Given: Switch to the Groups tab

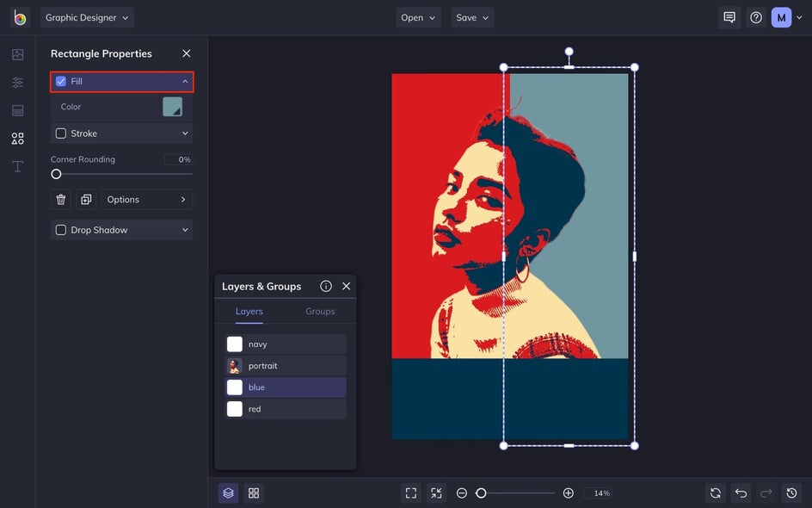Looking at the screenshot, I should pos(320,312).
